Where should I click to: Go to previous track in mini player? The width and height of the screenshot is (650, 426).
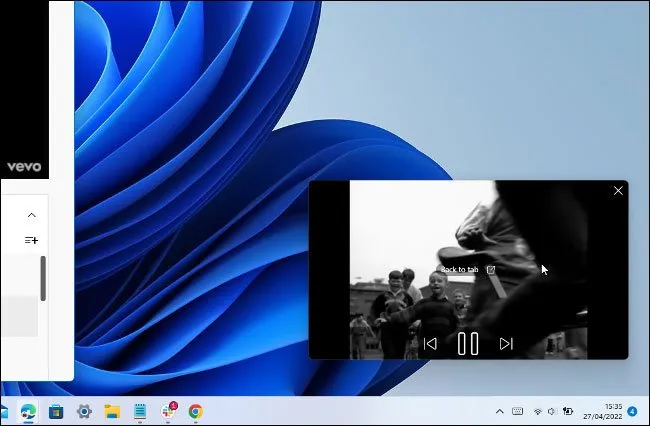(430, 344)
